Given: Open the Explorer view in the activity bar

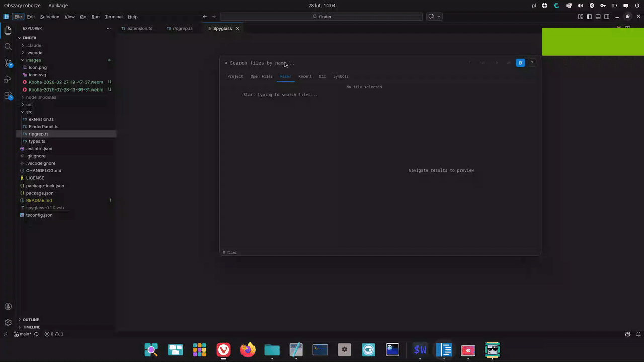Looking at the screenshot, I should pos(8,30).
